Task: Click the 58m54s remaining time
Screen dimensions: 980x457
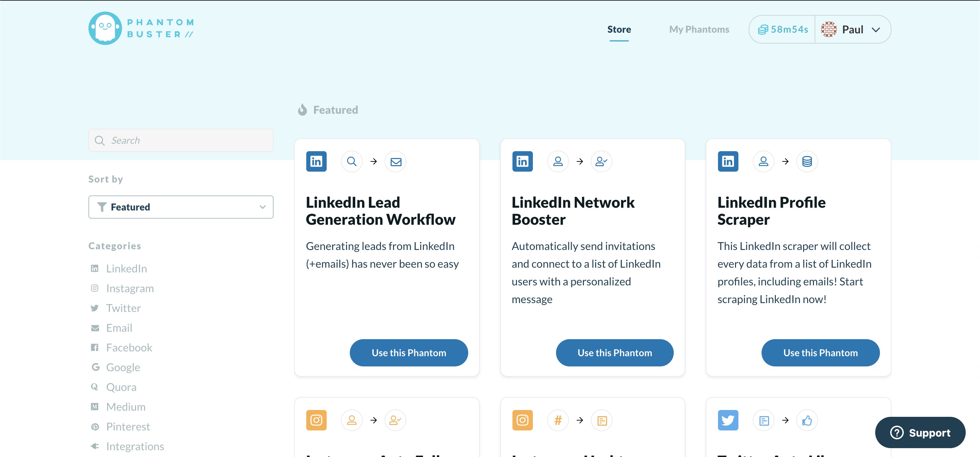Action: tap(789, 29)
